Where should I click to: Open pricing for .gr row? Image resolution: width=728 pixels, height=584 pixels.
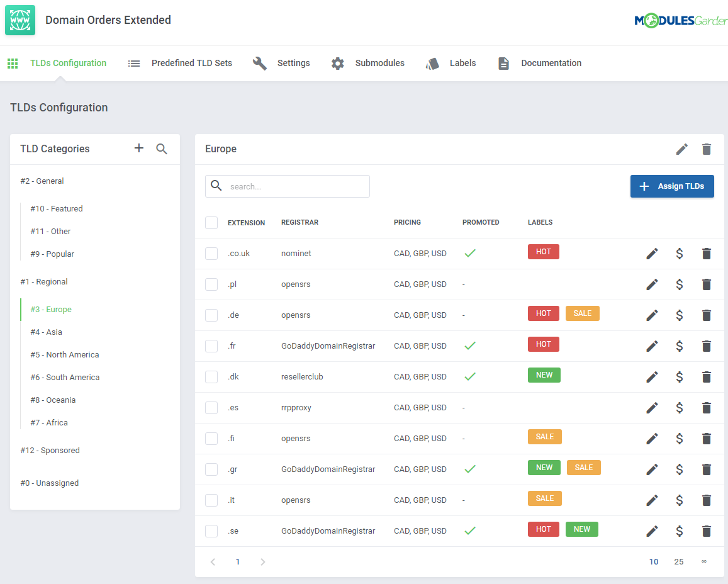pyautogui.click(x=680, y=469)
